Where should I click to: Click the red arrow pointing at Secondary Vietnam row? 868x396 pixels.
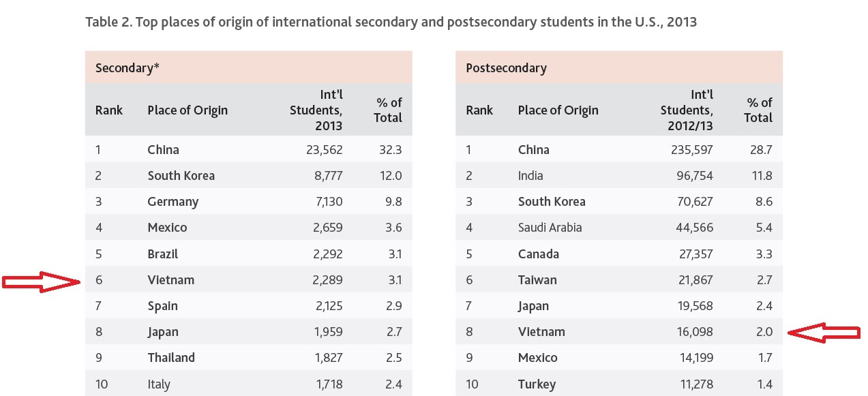(42, 281)
